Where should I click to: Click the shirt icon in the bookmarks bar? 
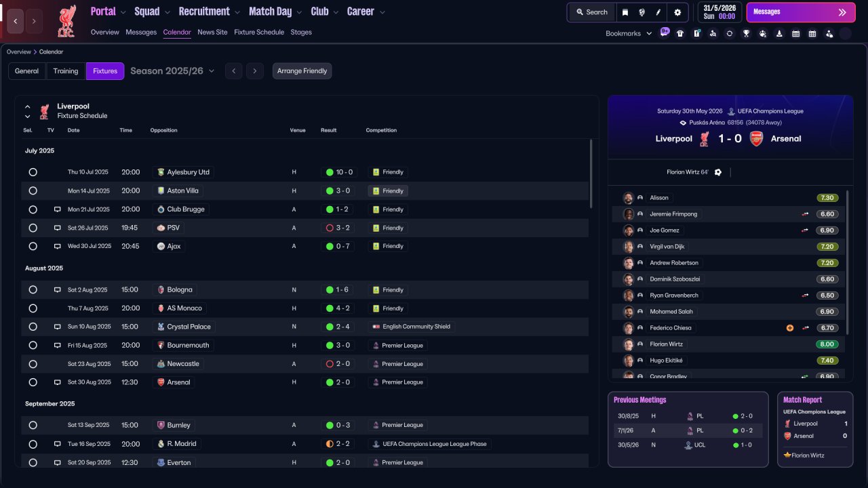[680, 33]
